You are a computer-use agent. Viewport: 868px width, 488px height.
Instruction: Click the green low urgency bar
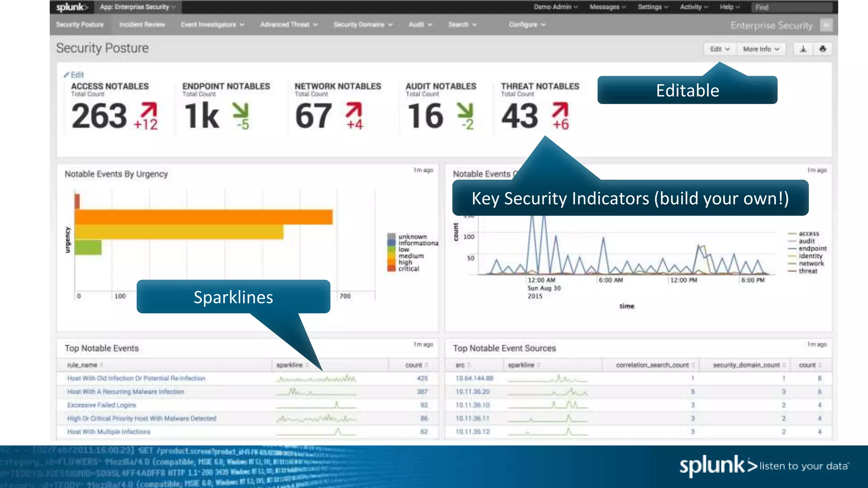[x=88, y=247]
